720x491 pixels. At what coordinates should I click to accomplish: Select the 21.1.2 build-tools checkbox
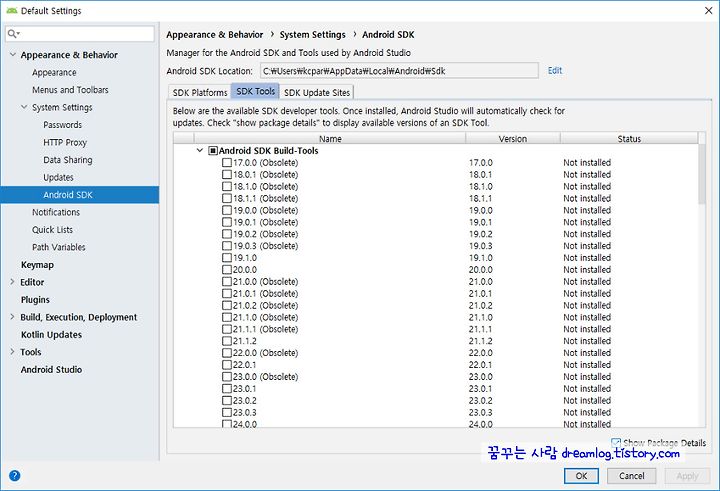[227, 341]
